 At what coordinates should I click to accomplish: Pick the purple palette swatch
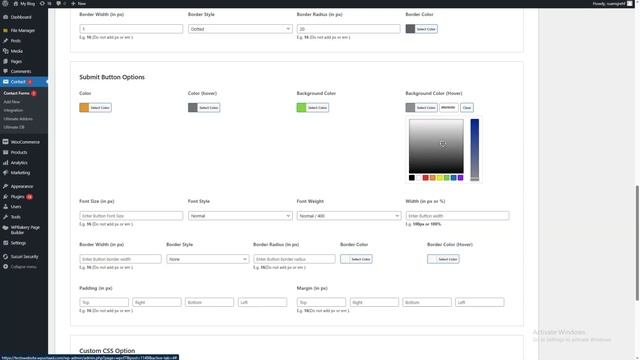click(x=460, y=178)
